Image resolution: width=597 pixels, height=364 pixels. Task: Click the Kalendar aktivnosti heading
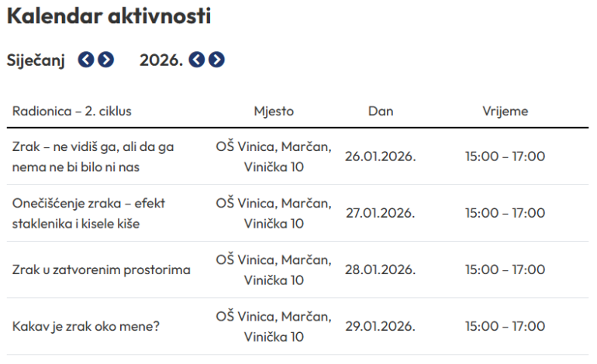click(x=109, y=16)
